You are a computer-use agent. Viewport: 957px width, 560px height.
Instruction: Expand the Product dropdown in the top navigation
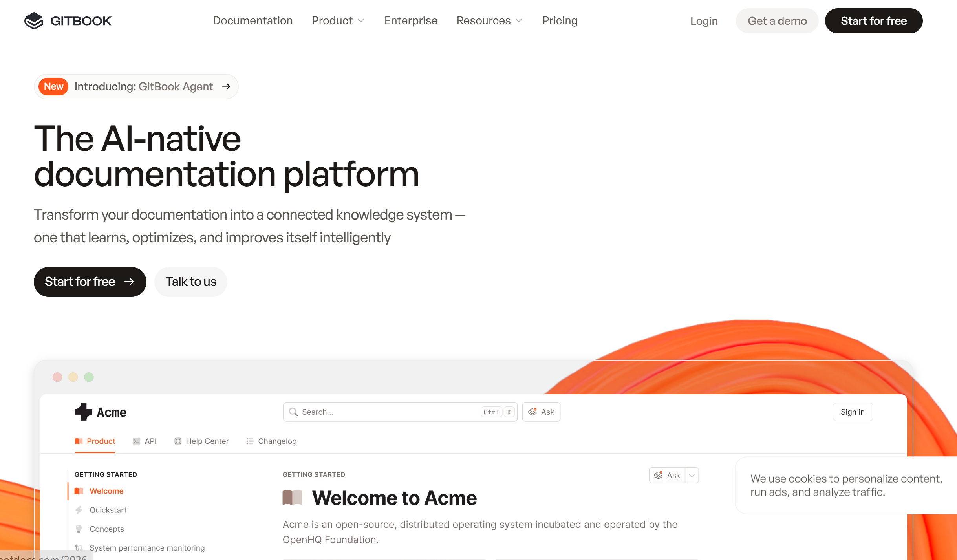(x=338, y=20)
